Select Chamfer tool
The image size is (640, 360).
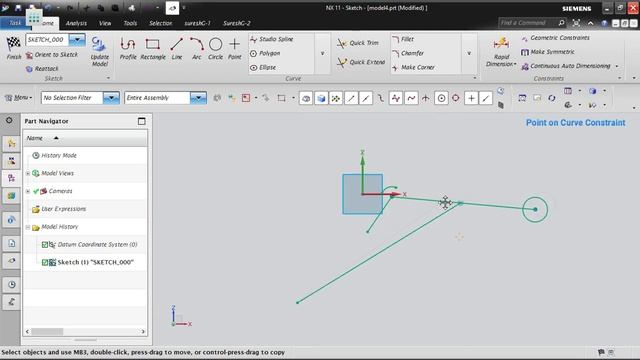coord(408,53)
